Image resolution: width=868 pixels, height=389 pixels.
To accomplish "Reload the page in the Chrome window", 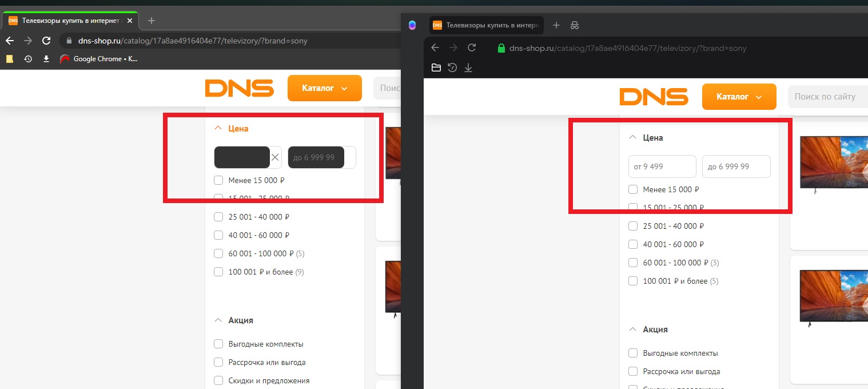I will (x=47, y=41).
